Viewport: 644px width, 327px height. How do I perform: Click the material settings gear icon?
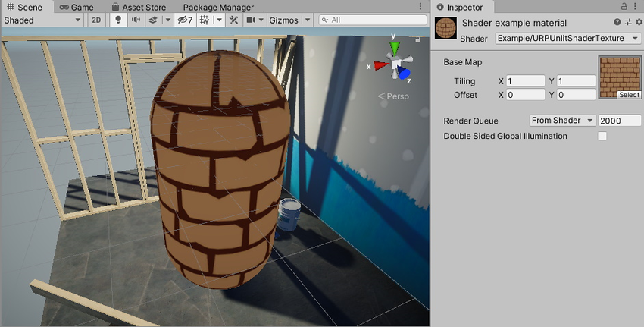coord(638,23)
